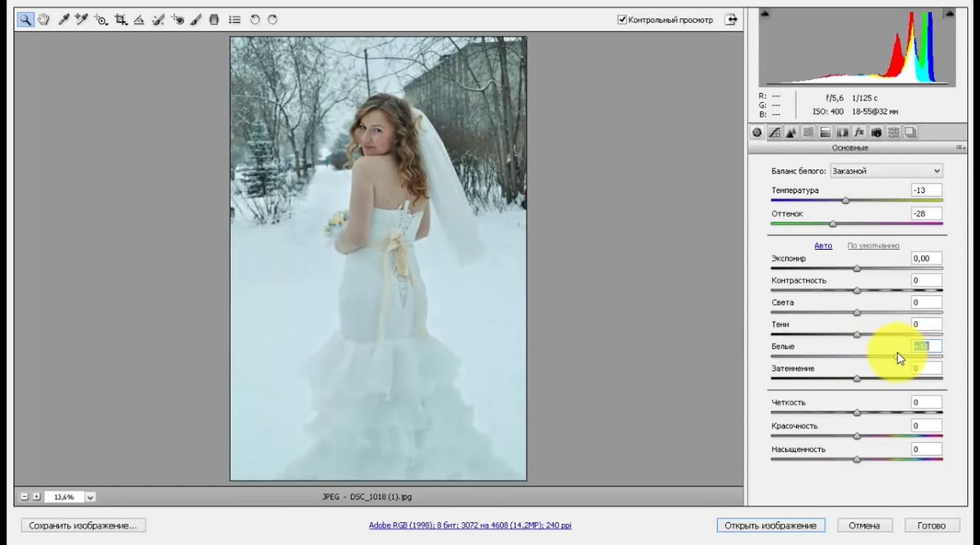Click Сохранить изображение button

tap(83, 525)
